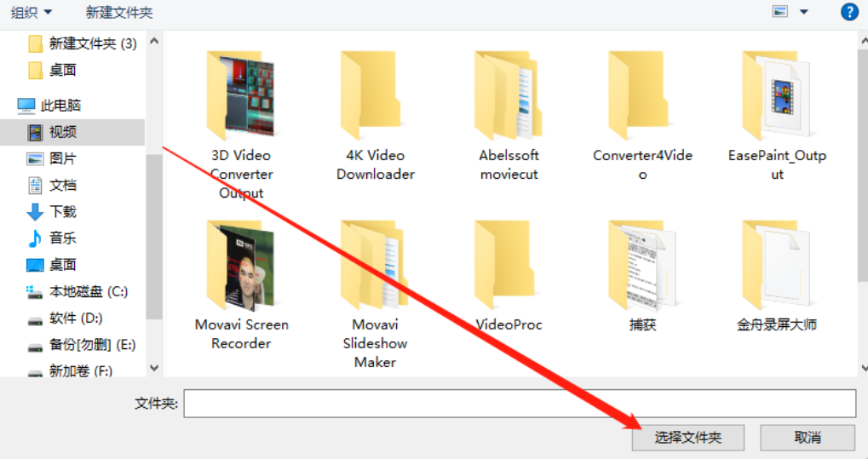Click sidebar scrollbar down arrow
868x459 pixels.
(x=154, y=368)
